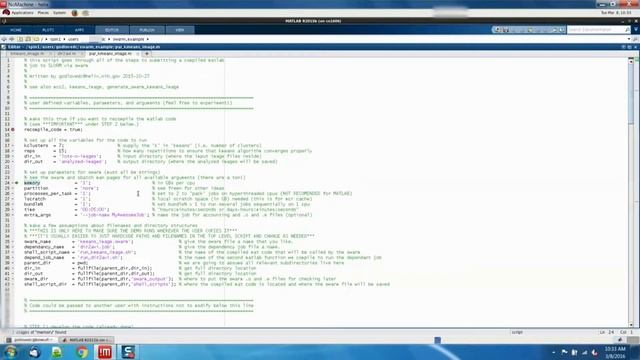Click the Action Center flag icon
Screen dimensions: 640x360
tap(564, 352)
